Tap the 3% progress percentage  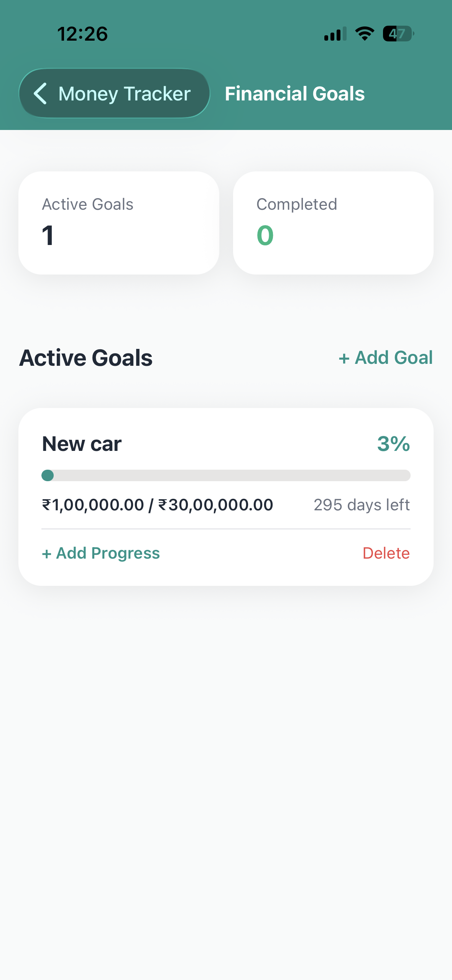point(393,444)
